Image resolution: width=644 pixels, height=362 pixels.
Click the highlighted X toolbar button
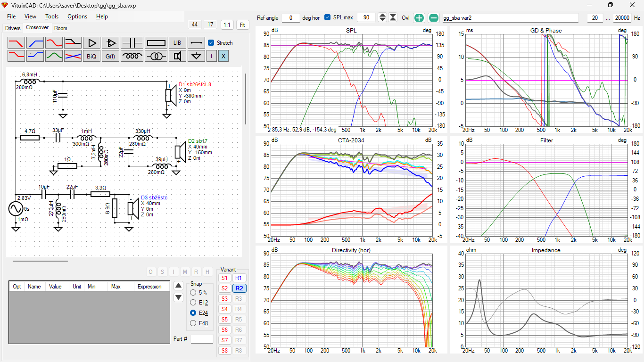click(223, 56)
